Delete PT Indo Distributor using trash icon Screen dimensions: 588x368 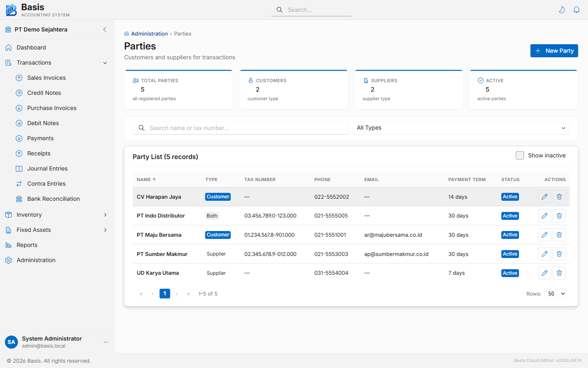click(x=559, y=216)
